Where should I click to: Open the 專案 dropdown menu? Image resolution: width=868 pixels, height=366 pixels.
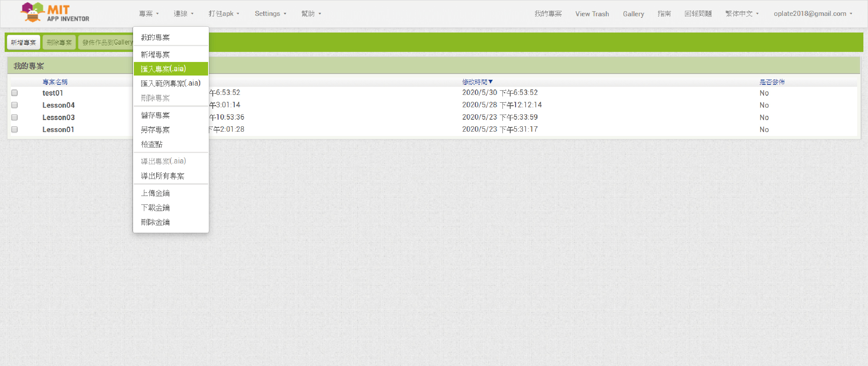149,14
